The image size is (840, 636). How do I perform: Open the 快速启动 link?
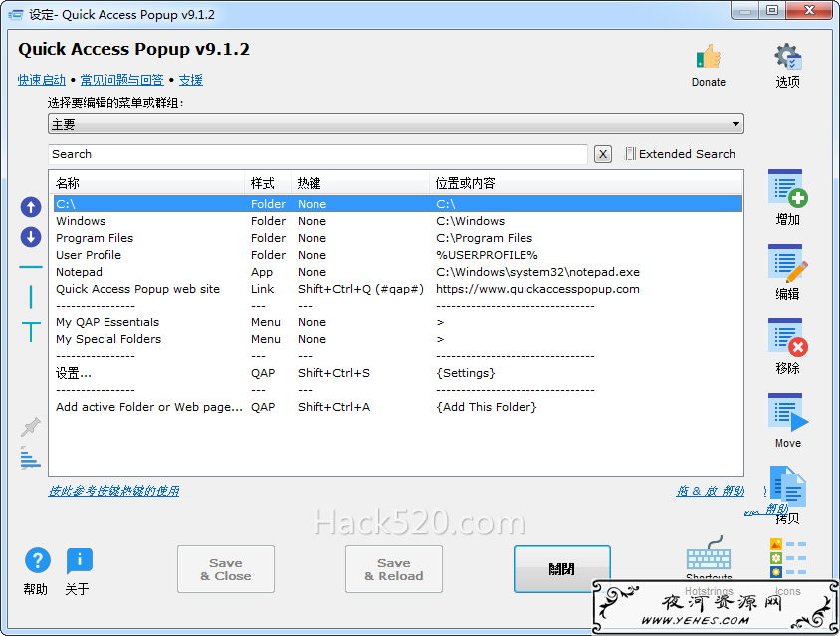(41, 80)
